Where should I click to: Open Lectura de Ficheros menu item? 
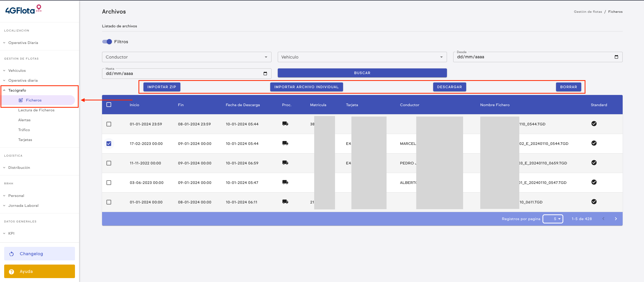(36, 110)
